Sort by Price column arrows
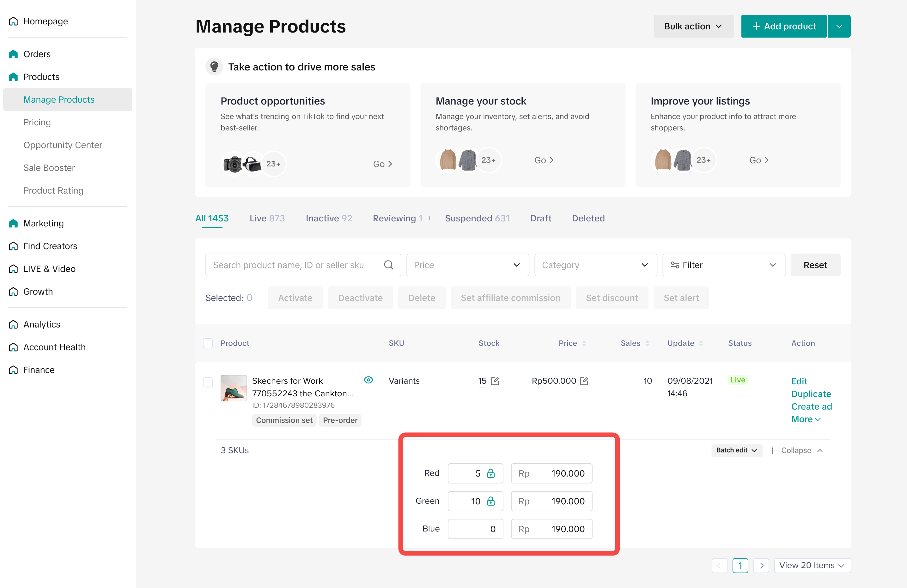 coord(584,343)
